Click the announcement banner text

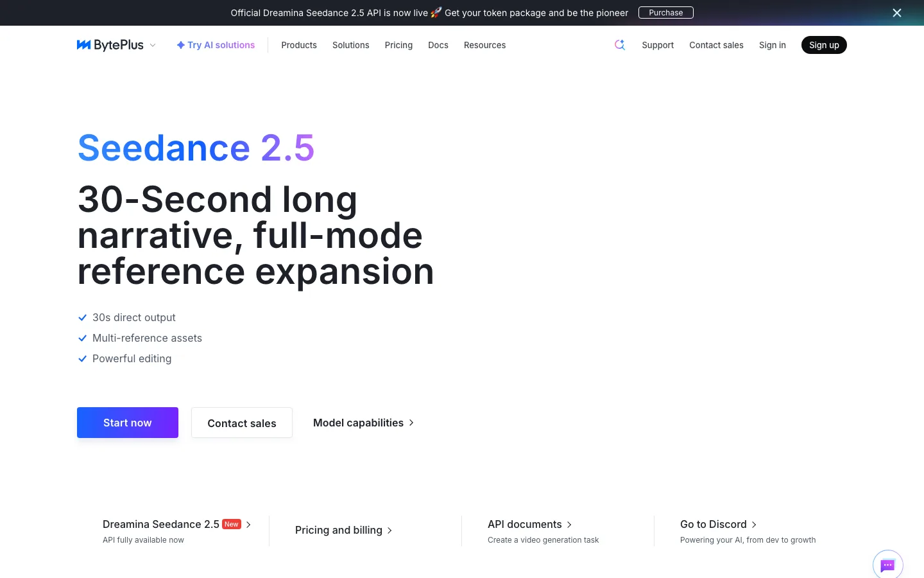pos(429,13)
